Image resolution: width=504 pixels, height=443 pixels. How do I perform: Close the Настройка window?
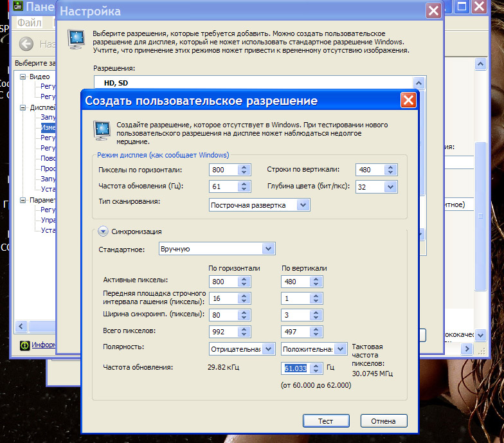pyautogui.click(x=434, y=11)
